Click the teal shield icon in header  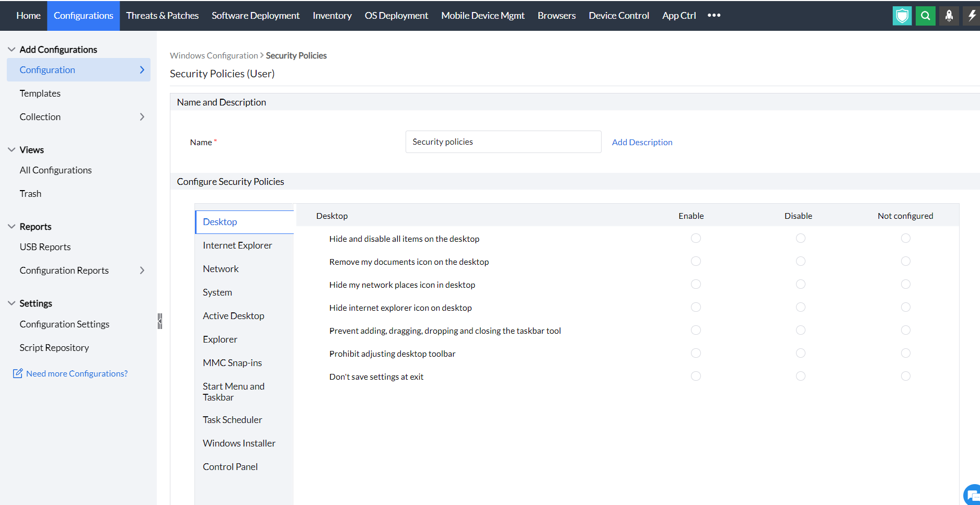click(902, 16)
